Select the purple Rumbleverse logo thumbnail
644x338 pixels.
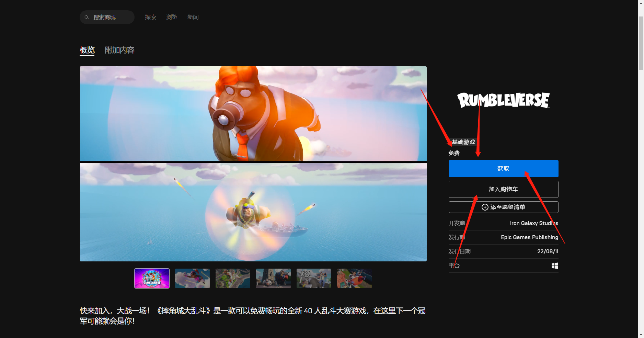click(152, 278)
